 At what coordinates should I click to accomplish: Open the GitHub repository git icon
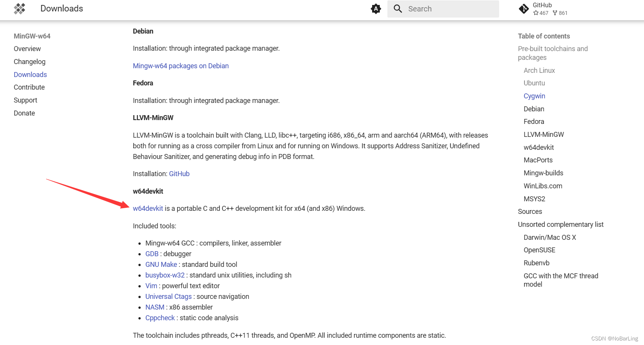pyautogui.click(x=524, y=9)
